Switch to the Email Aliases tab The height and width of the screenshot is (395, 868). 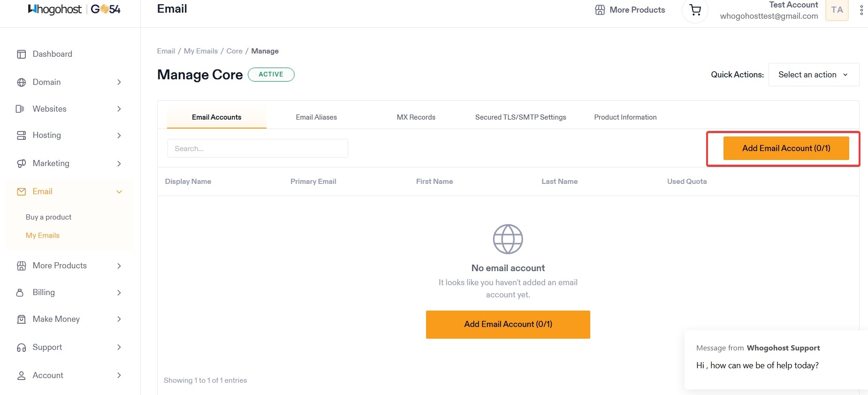click(316, 117)
